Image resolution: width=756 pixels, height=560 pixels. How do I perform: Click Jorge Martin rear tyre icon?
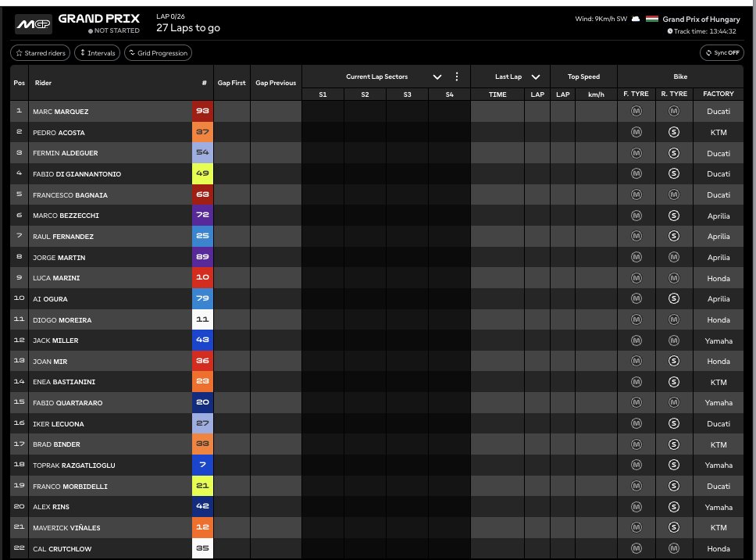[674, 258]
